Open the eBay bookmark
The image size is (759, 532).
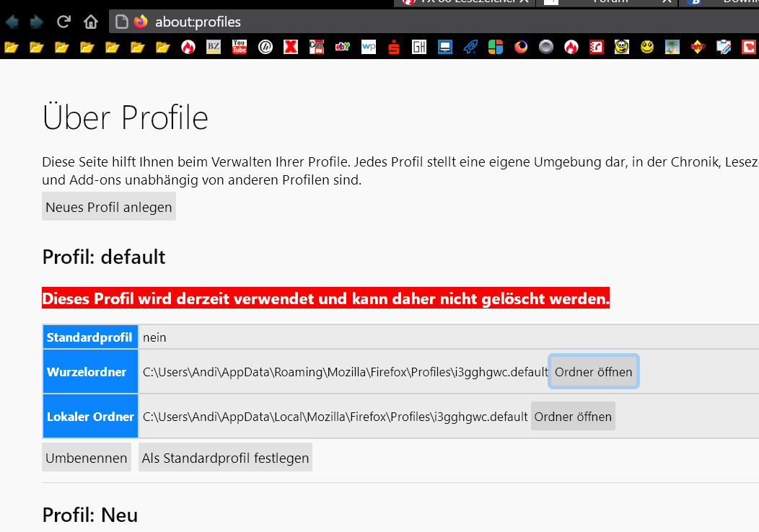342,48
